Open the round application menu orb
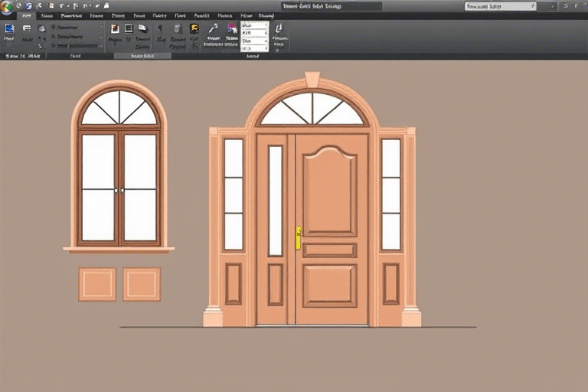The image size is (588, 392). coord(7,6)
